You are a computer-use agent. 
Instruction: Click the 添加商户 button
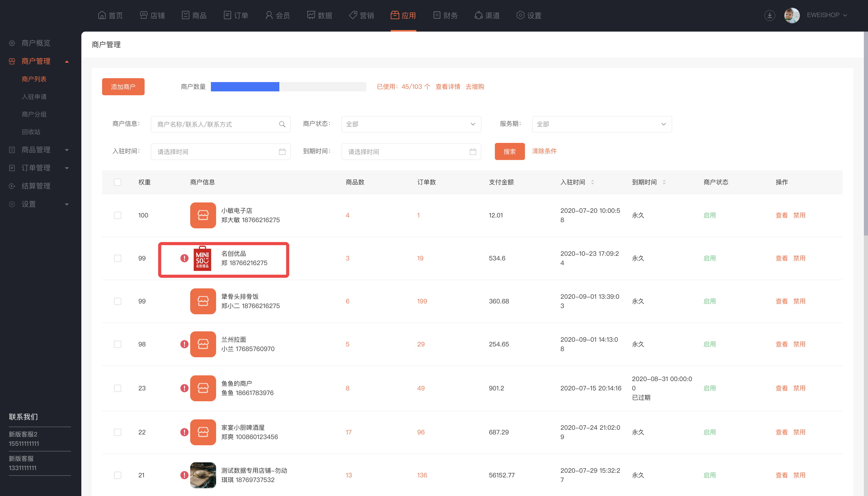tap(123, 87)
